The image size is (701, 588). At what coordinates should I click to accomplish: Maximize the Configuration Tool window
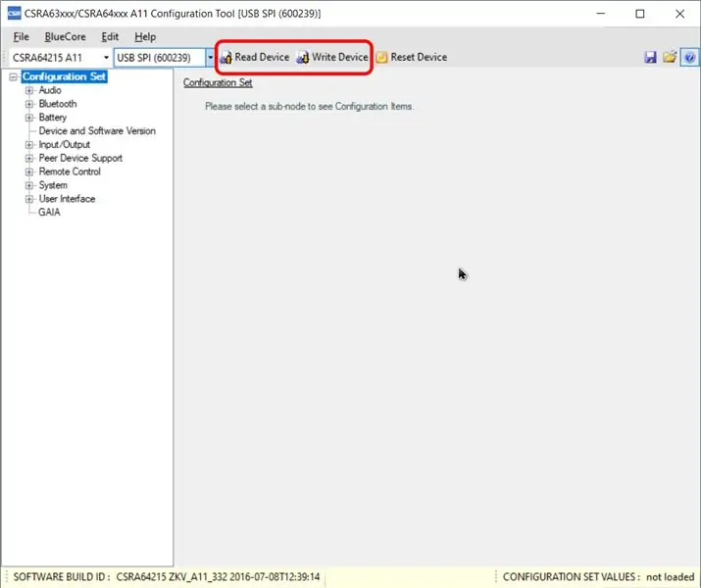point(640,14)
